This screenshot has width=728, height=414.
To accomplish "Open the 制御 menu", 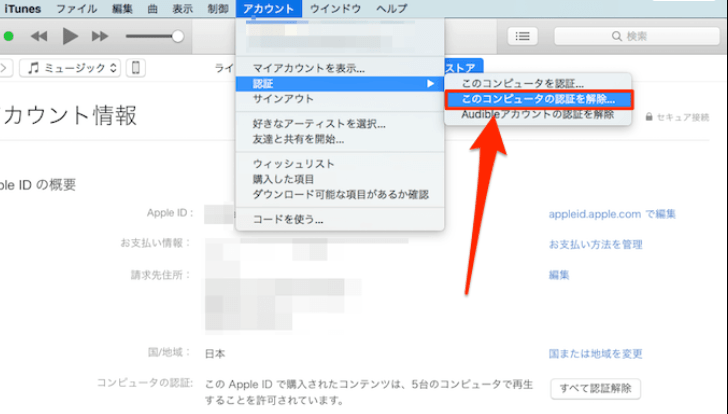I will point(218,9).
